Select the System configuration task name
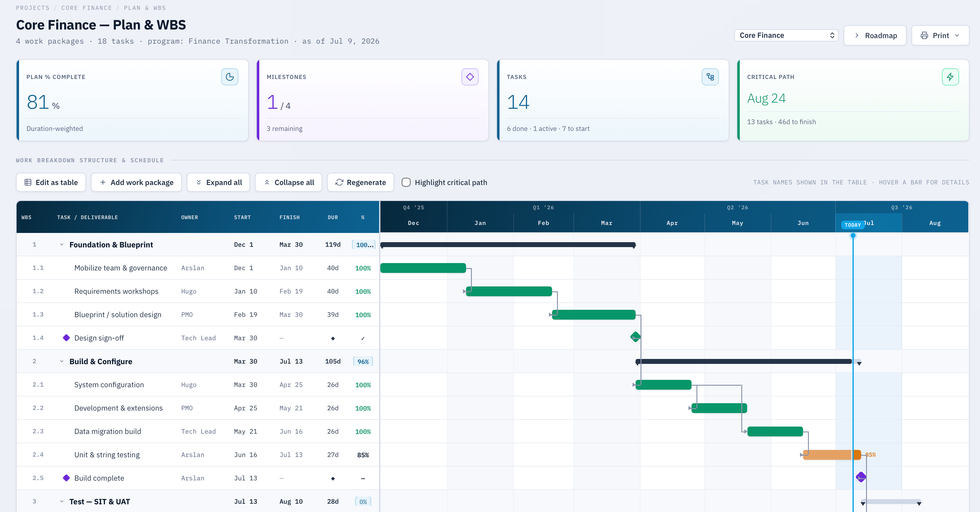Viewport: 980px width, 512px height. [109, 384]
